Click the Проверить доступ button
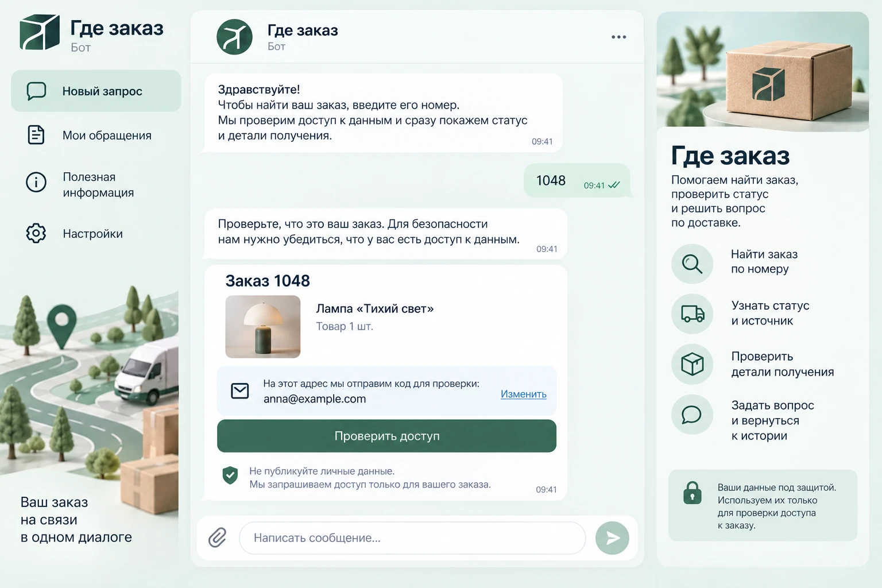Screen dimensions: 882x588 click(386, 436)
